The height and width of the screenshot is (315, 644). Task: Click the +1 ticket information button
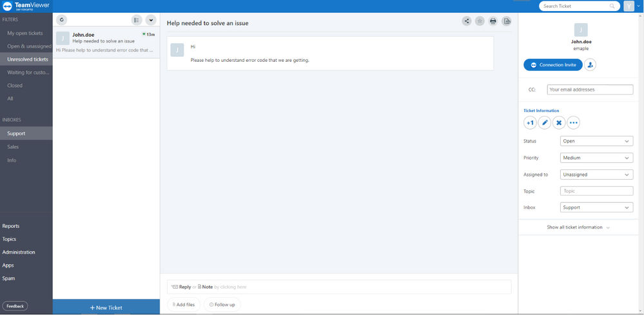pyautogui.click(x=531, y=122)
